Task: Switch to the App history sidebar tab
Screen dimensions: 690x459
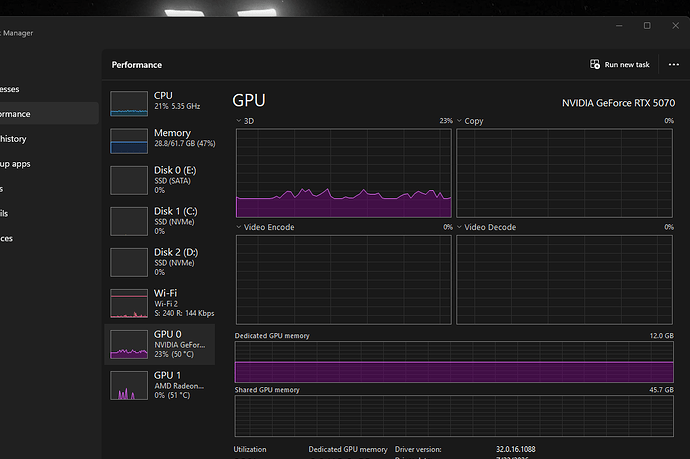Action: (49, 139)
